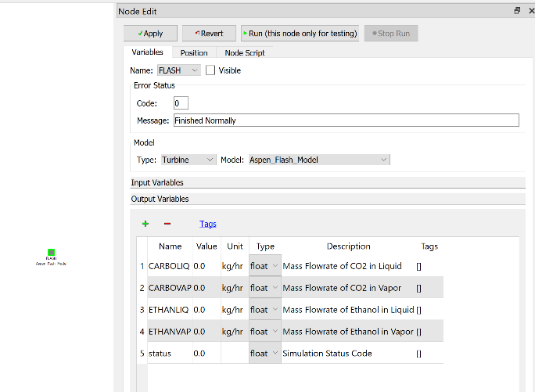Open float type dropdown for ETHANVAP
Viewport: 535px width, 392px height.
coord(265,332)
